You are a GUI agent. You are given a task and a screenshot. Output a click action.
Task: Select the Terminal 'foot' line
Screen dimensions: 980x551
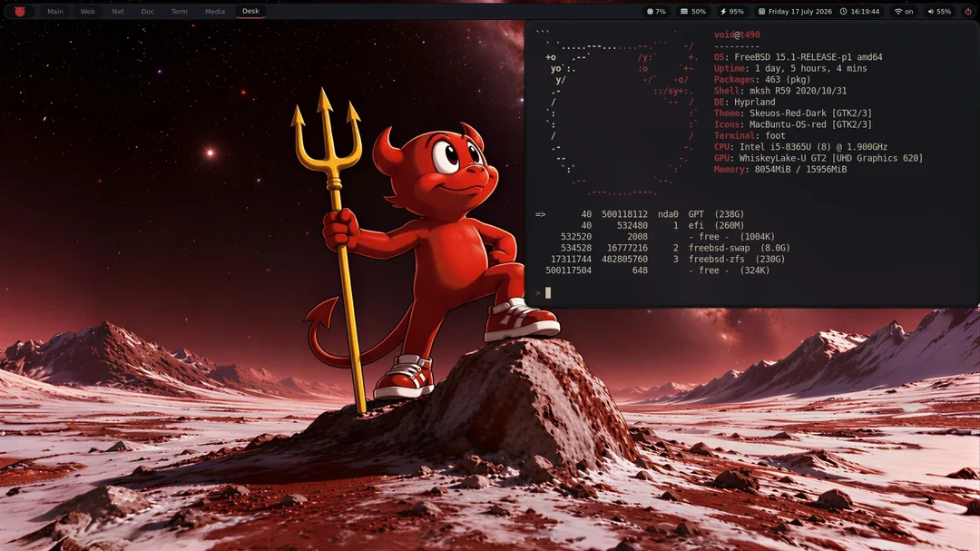coord(750,136)
